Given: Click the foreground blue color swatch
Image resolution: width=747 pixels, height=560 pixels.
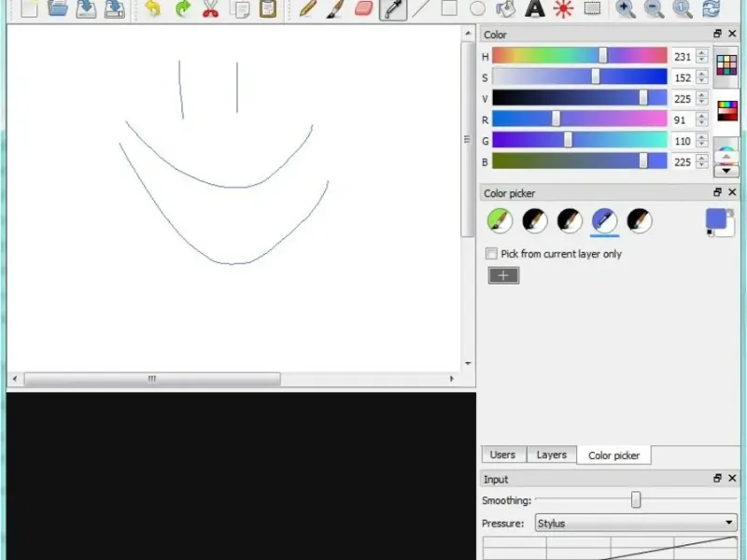Looking at the screenshot, I should click(x=715, y=219).
